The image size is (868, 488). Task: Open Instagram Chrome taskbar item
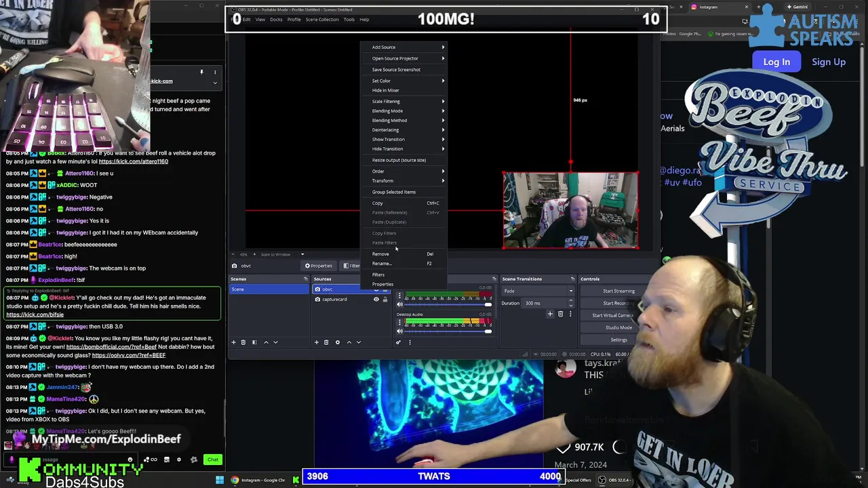[258, 481]
